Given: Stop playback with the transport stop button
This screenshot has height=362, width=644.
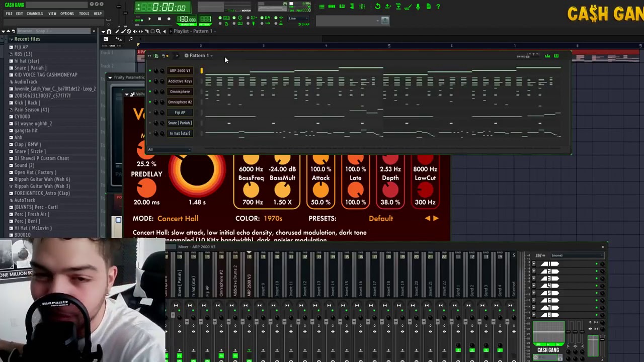Looking at the screenshot, I should pos(159,19).
